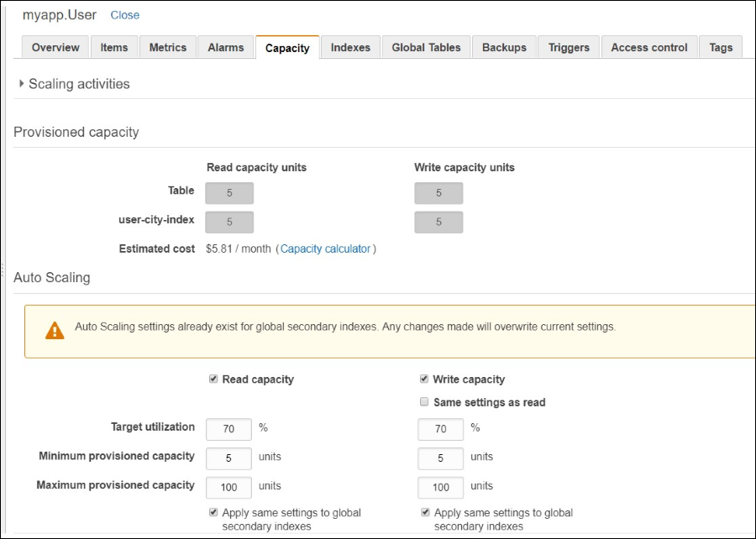Image resolution: width=756 pixels, height=539 pixels.
Task: Open the Access control tab
Action: [648, 48]
